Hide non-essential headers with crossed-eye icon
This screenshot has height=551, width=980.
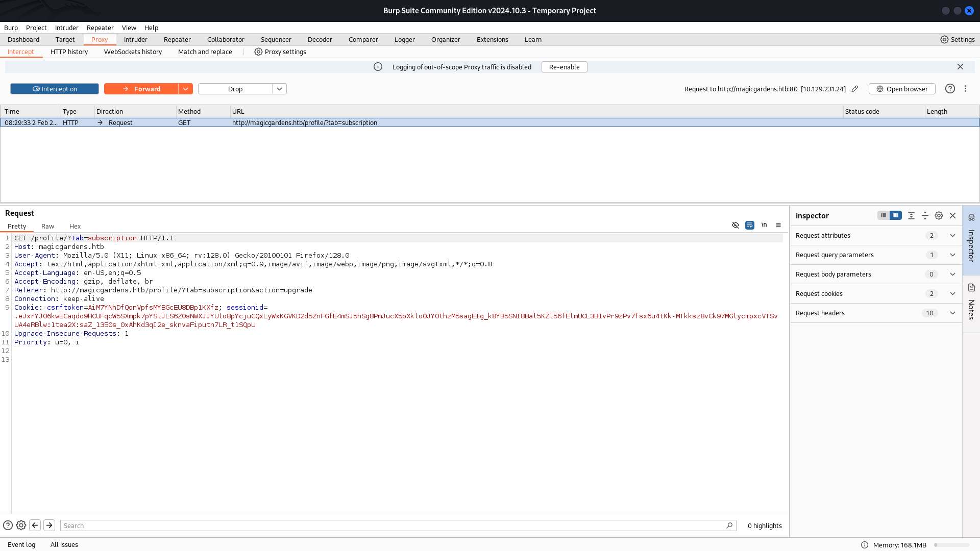[x=736, y=225]
